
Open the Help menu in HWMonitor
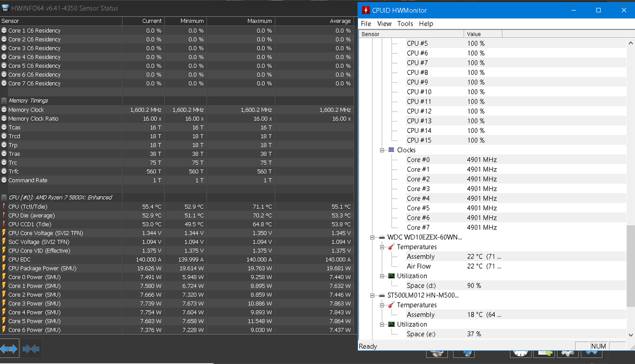(426, 23)
